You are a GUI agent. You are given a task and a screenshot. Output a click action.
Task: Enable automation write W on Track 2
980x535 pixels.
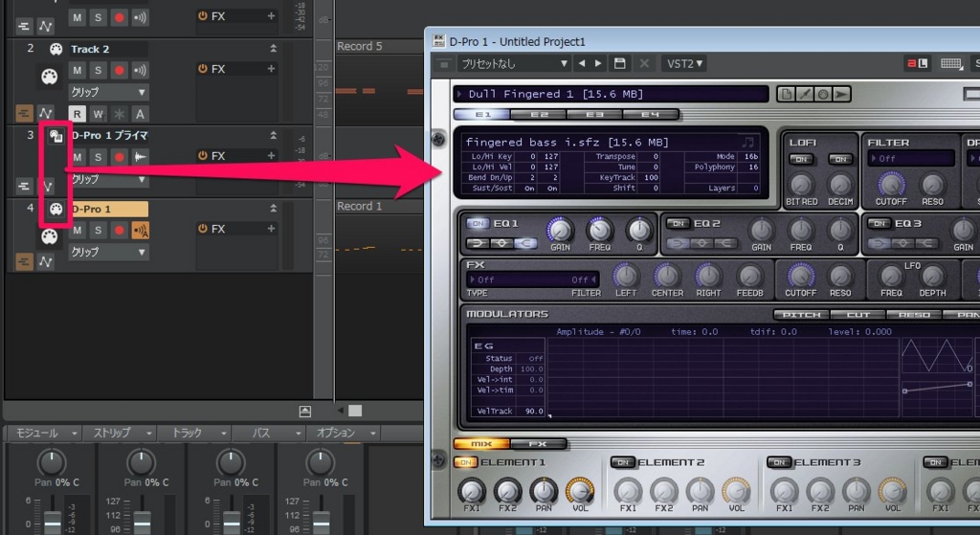[x=99, y=114]
